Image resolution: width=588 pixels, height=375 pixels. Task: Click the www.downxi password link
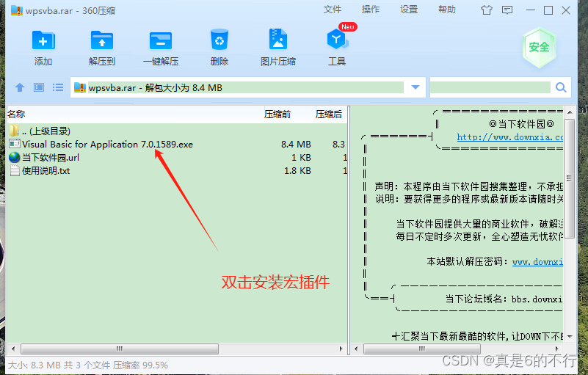[537, 262]
